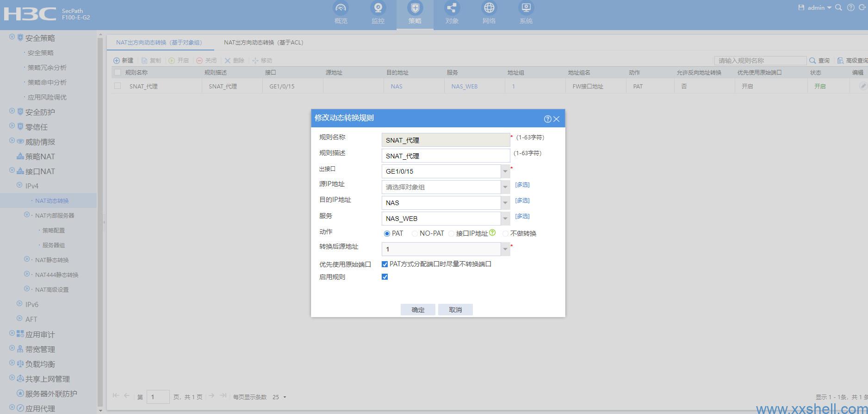Image resolution: width=868 pixels, height=414 pixels.
Task: Click [多选] link next to 服务
Action: click(x=522, y=216)
